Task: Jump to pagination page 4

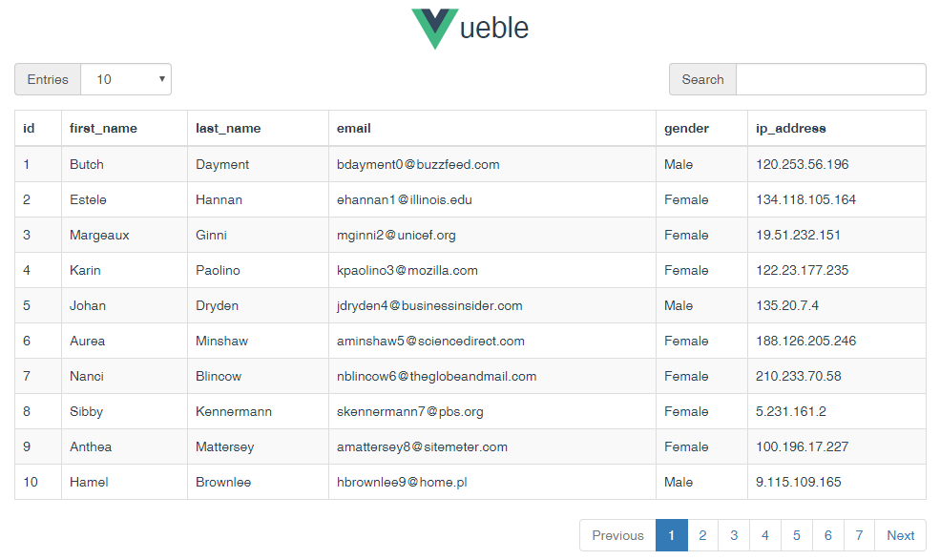Action: coord(765,535)
